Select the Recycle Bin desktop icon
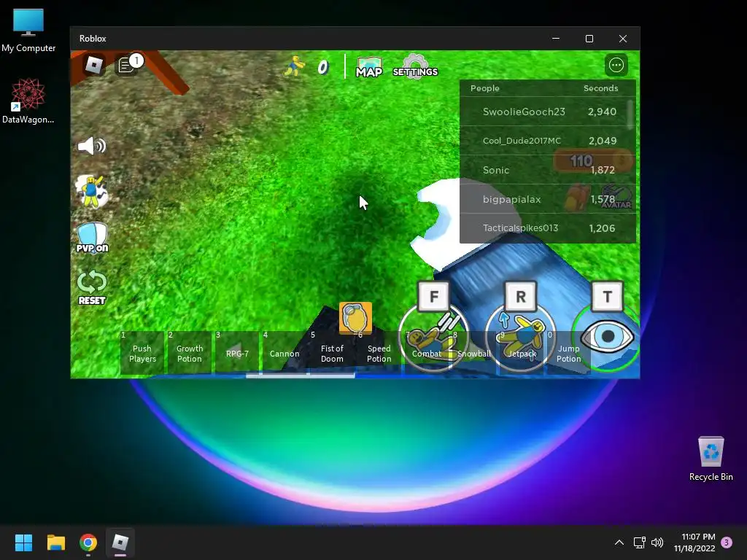The width and height of the screenshot is (747, 560). [711, 459]
